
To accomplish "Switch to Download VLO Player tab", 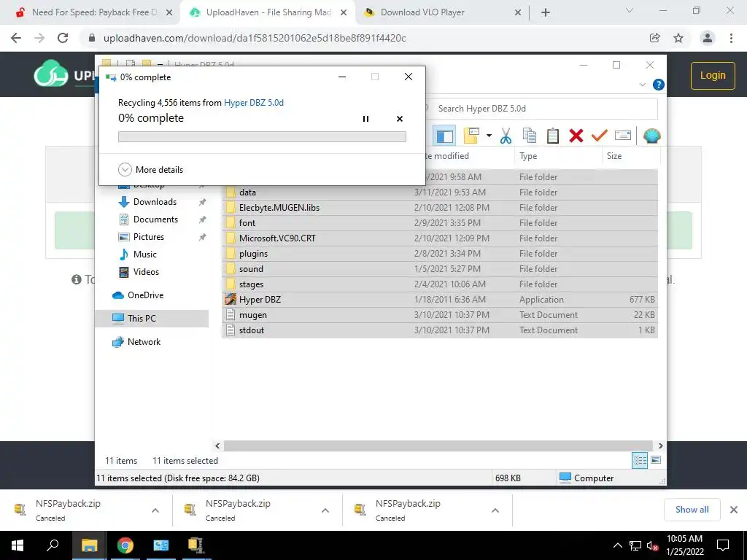I will pos(422,12).
